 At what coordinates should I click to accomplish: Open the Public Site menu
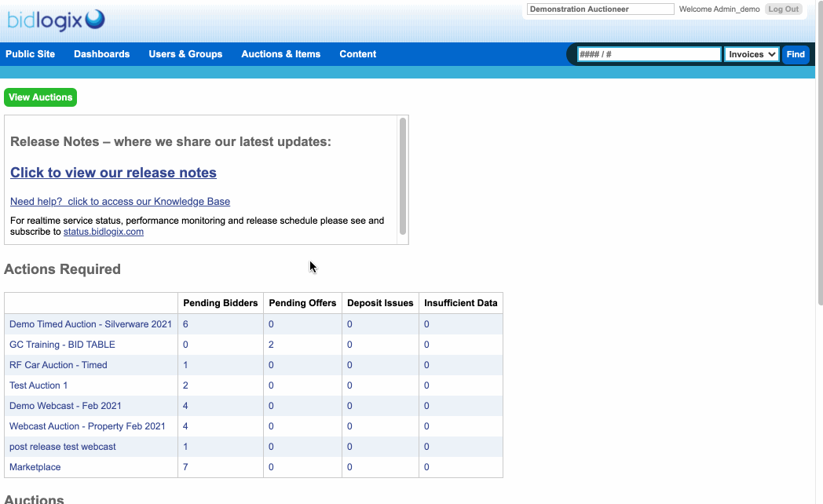pyautogui.click(x=31, y=54)
